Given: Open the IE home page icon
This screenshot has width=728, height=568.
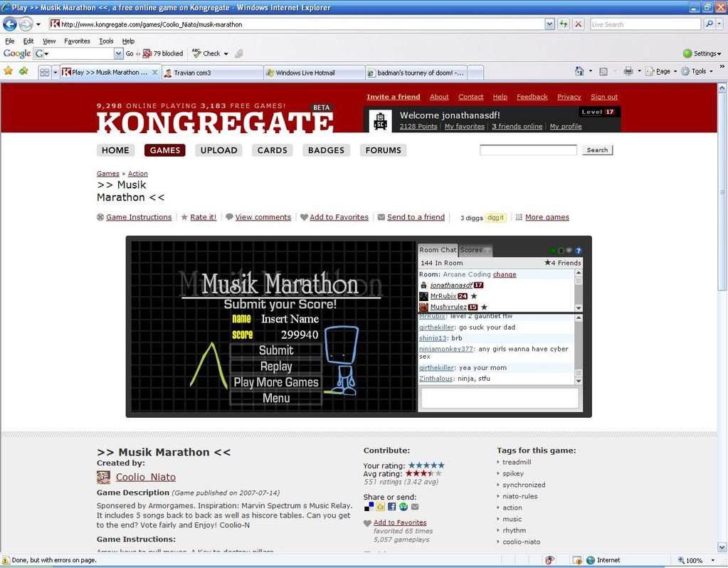Looking at the screenshot, I should click(579, 71).
